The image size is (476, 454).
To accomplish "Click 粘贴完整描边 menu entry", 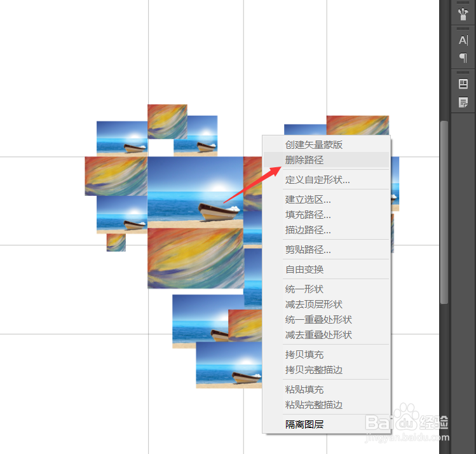I will click(327, 405).
